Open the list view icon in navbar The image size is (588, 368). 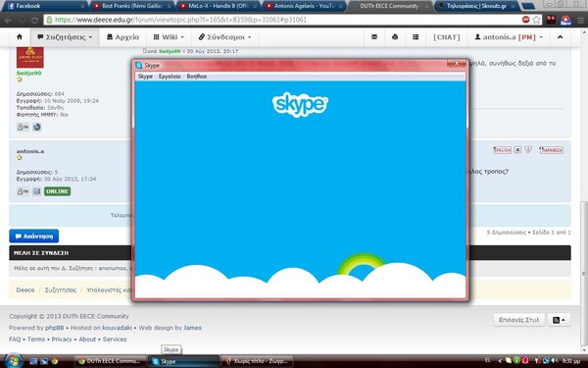pos(416,37)
